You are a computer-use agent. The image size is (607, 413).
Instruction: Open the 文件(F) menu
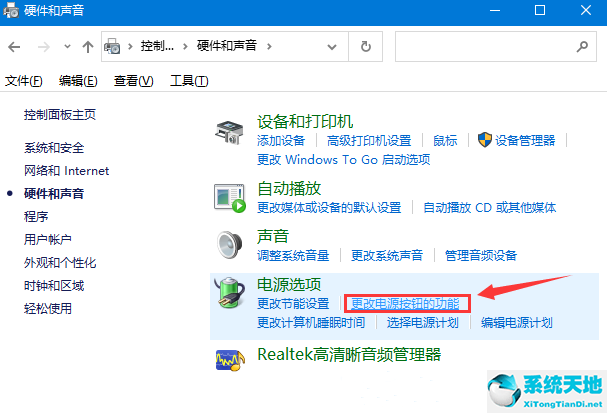23,81
